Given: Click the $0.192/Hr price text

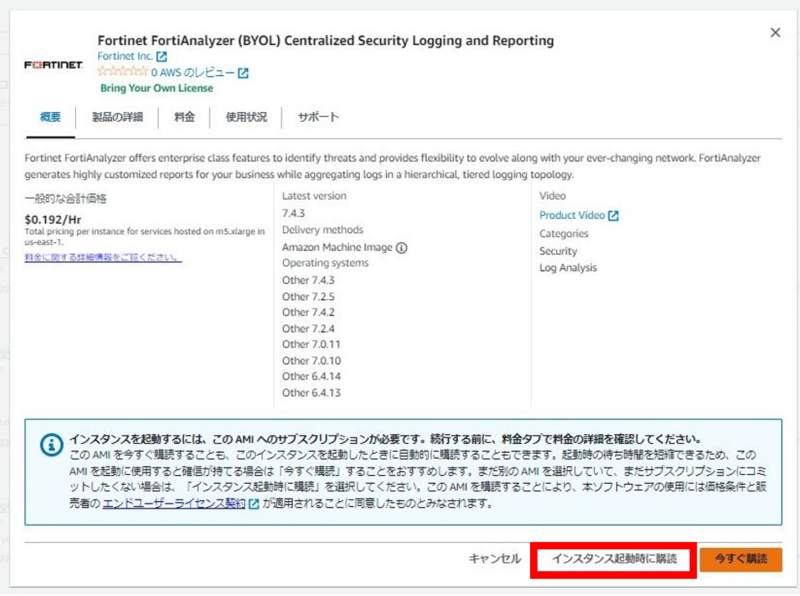Looking at the screenshot, I should 53,220.
